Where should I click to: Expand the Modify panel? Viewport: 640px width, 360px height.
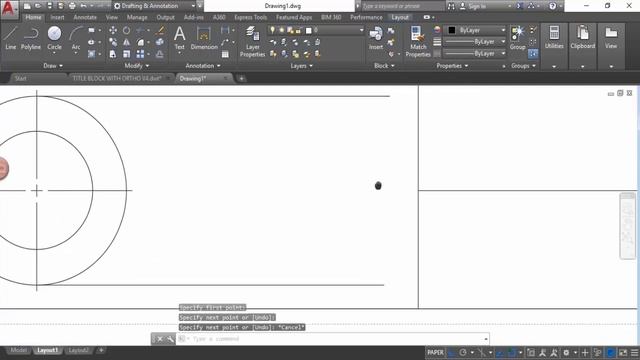click(136, 66)
